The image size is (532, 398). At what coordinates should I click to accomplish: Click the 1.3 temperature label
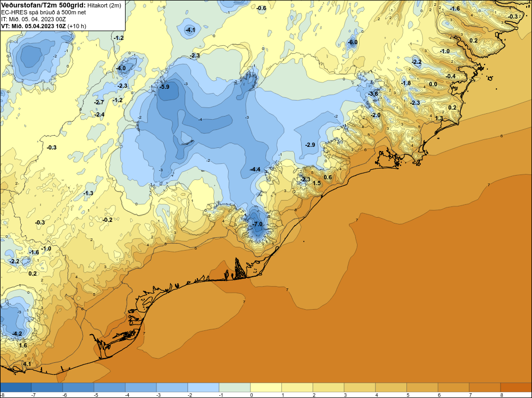tap(439, 119)
